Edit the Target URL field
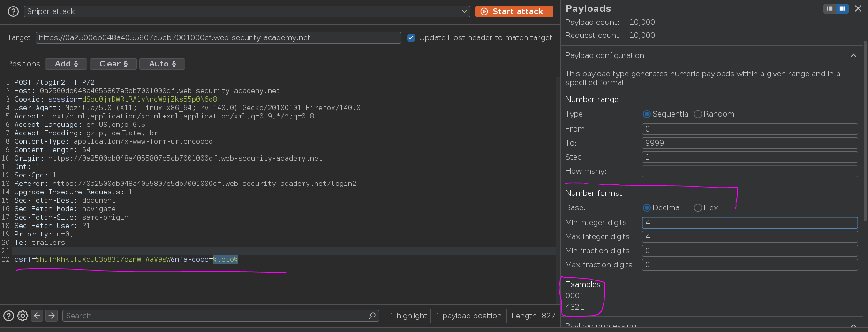Screen dimensions: 868x332 point(219,37)
